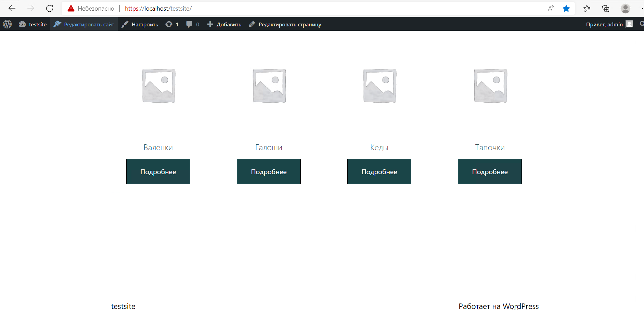Image resolution: width=644 pixels, height=310 pixels.
Task: Click the WordPress footer link
Action: tap(520, 306)
